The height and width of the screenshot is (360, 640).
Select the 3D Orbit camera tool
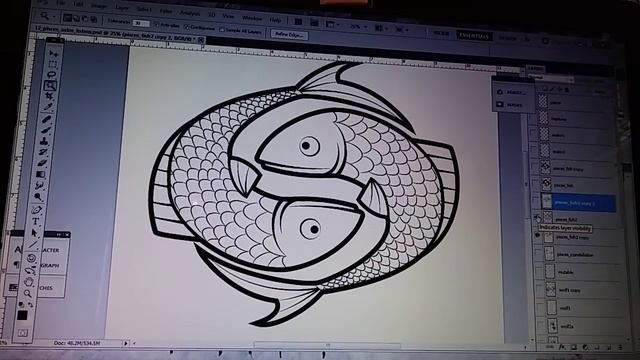click(30, 271)
